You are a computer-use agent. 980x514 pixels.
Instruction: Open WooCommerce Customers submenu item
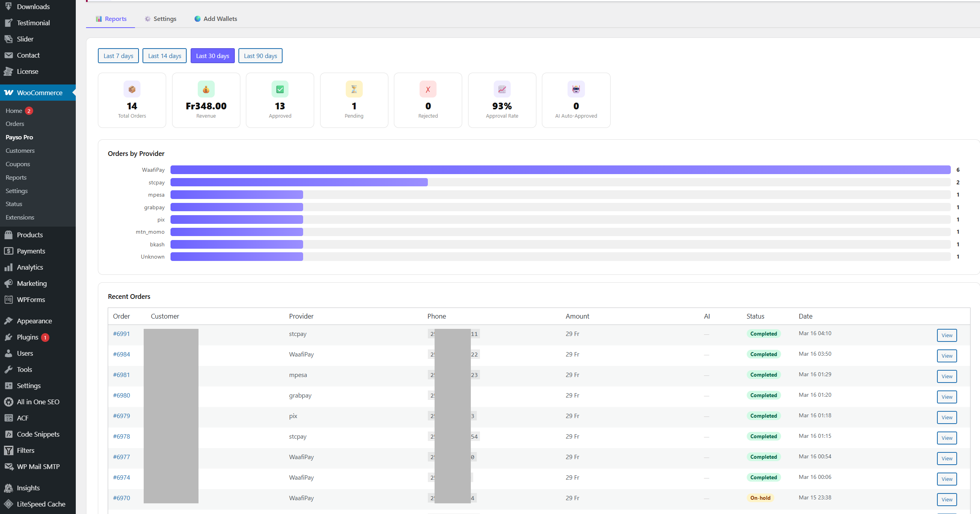point(20,151)
